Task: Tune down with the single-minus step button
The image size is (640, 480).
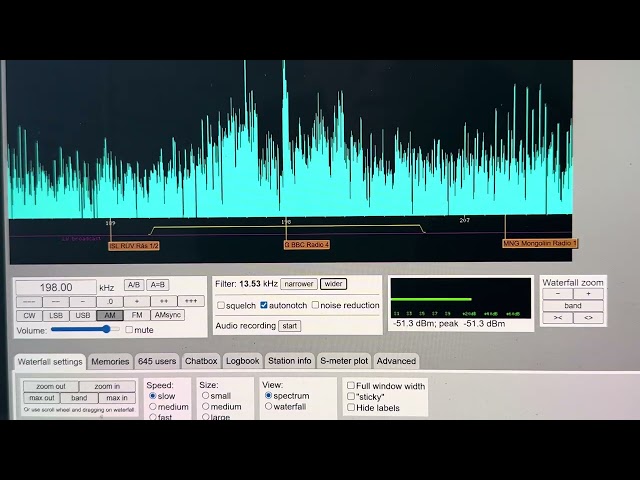Action: tap(83, 302)
